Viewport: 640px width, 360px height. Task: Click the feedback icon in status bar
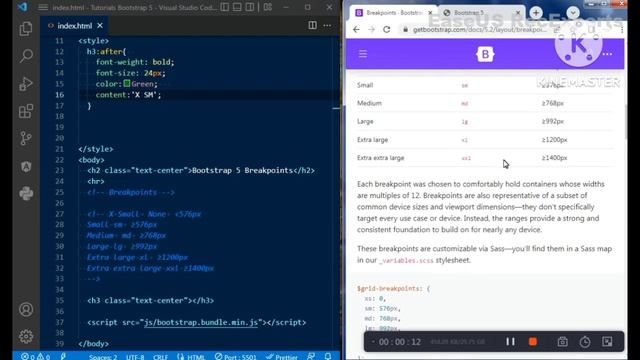pyautogui.click(x=311, y=356)
